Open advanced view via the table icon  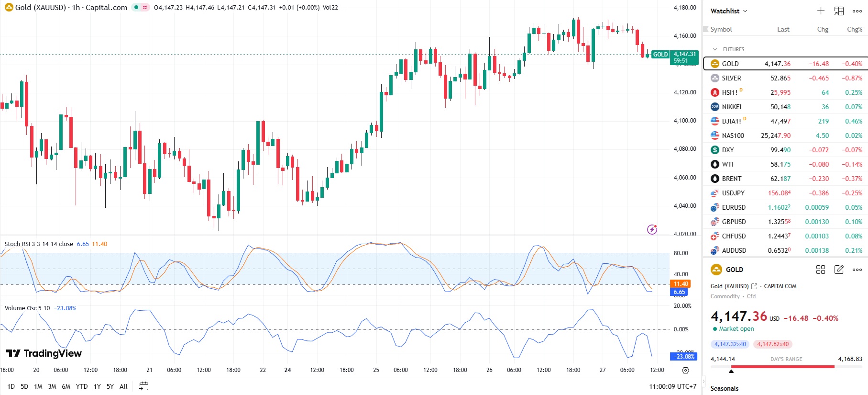839,11
